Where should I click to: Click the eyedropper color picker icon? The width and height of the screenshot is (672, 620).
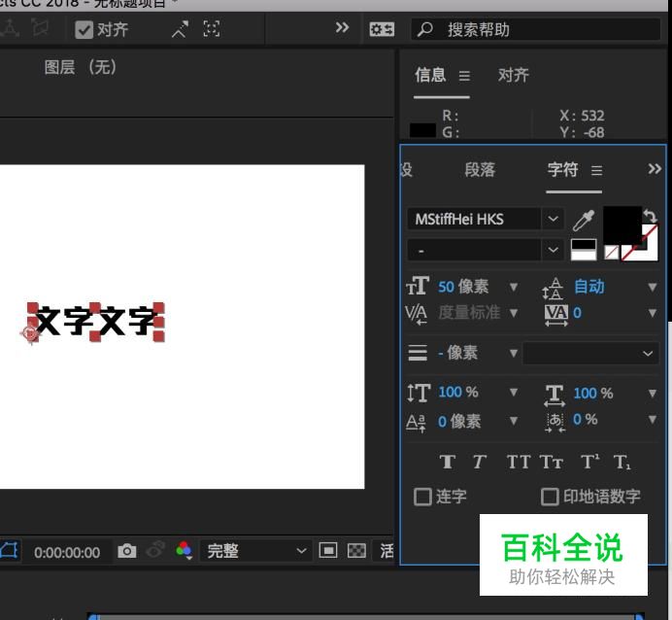click(583, 221)
